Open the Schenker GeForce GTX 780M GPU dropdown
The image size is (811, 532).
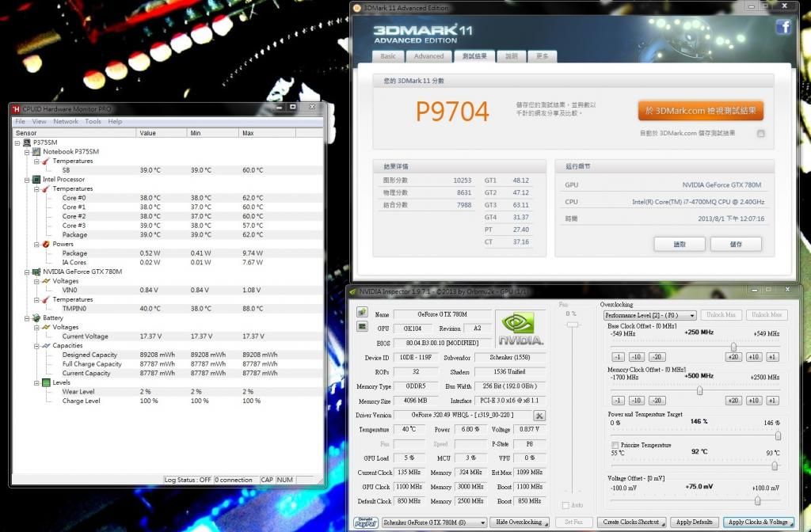click(433, 522)
